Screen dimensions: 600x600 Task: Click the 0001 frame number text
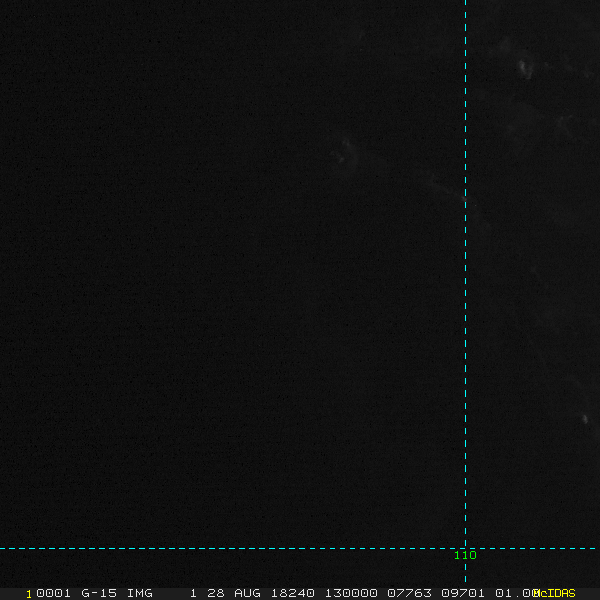coord(53,593)
